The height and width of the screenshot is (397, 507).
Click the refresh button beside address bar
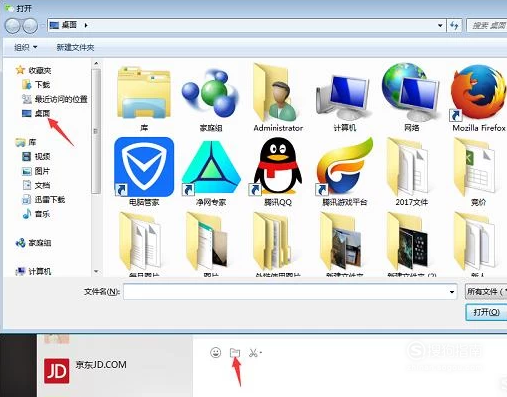pos(454,25)
